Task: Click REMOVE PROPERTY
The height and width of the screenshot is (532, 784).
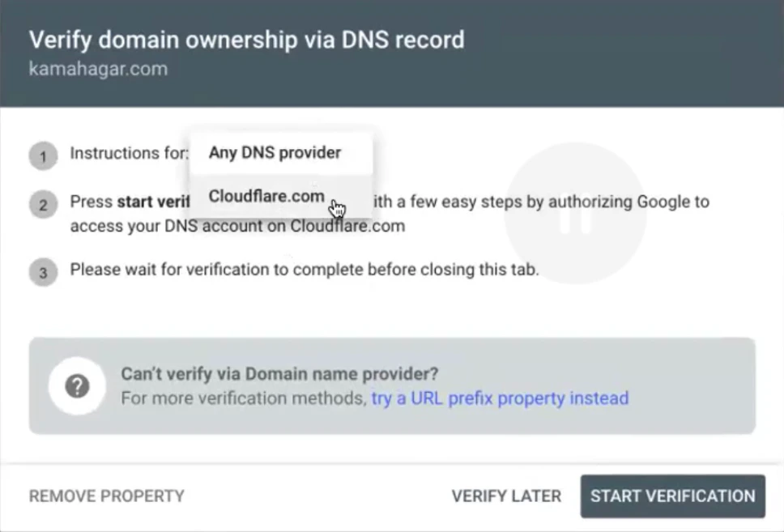Action: point(106,496)
